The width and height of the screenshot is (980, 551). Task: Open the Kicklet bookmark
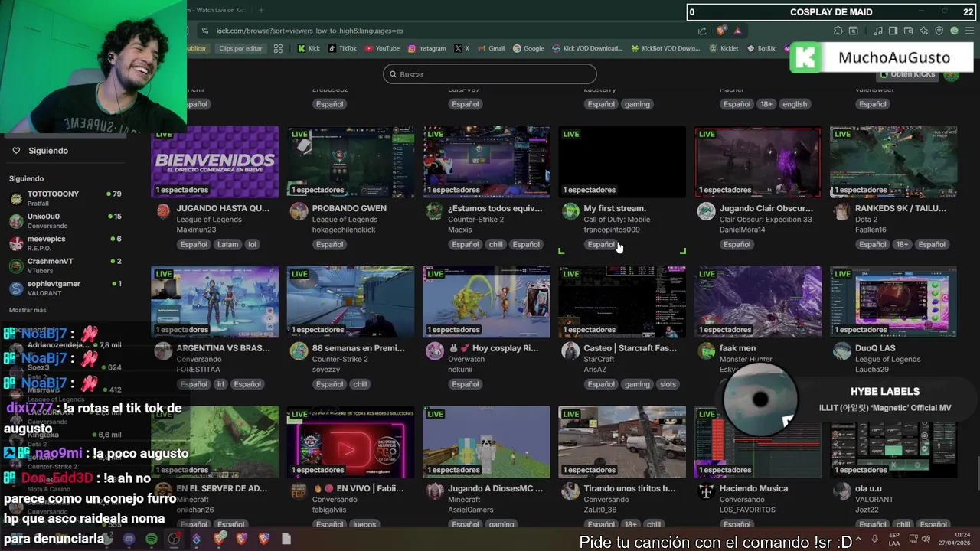(724, 48)
